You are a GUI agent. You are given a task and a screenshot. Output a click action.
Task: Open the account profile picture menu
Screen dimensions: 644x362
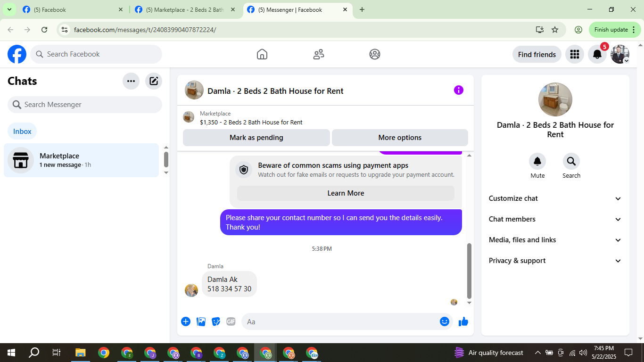[x=620, y=54]
